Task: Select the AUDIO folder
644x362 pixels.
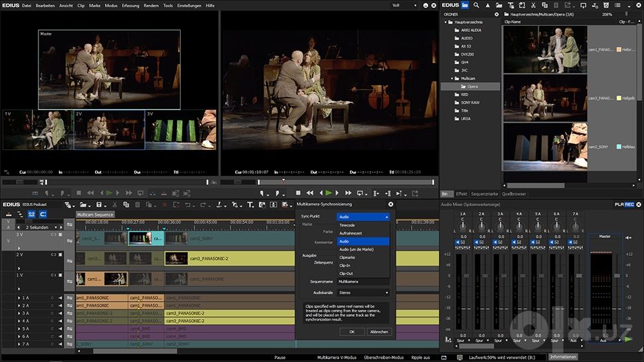Action: coord(466,38)
